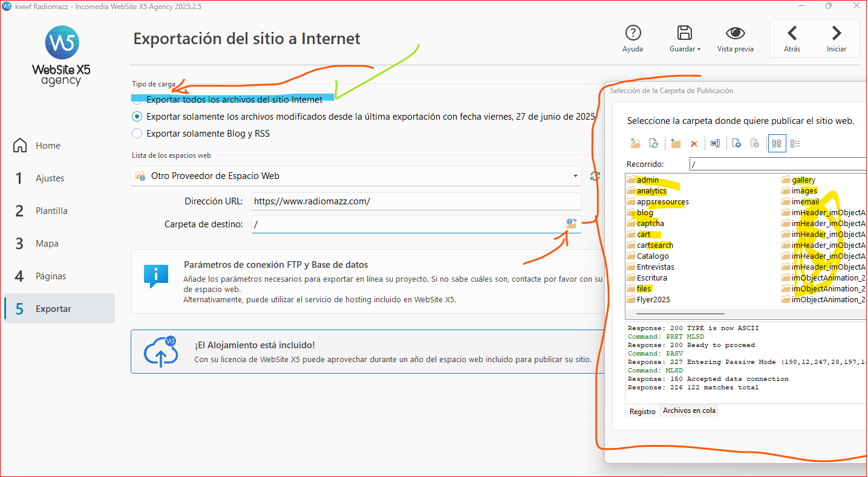Click log line 'Response: 226 122 matches total'
Screen dimensions: 868x477
(693, 388)
